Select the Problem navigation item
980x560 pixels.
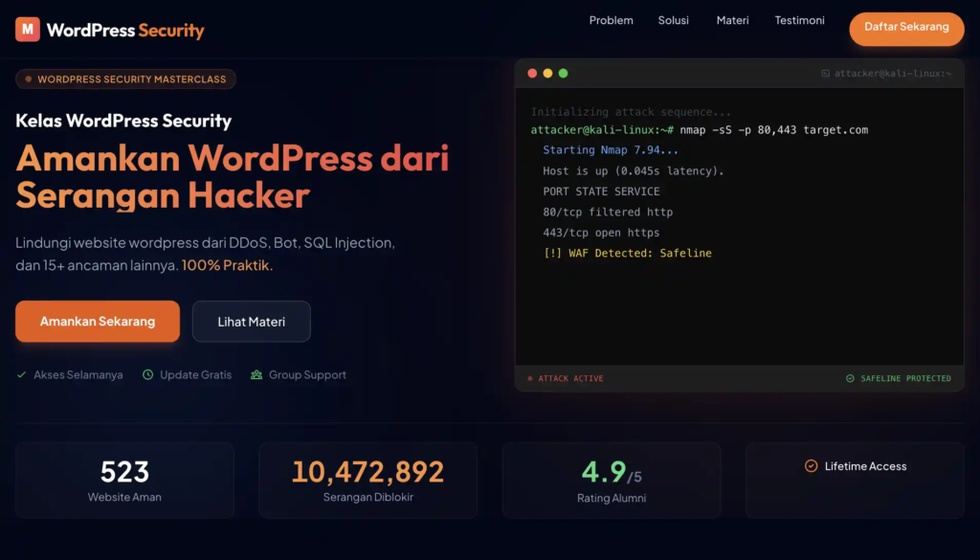pyautogui.click(x=611, y=20)
